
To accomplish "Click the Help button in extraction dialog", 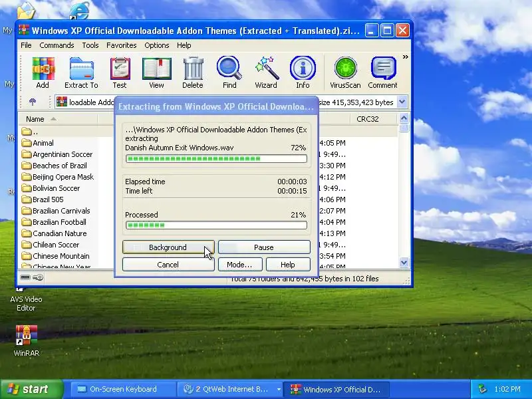I will 288,265.
